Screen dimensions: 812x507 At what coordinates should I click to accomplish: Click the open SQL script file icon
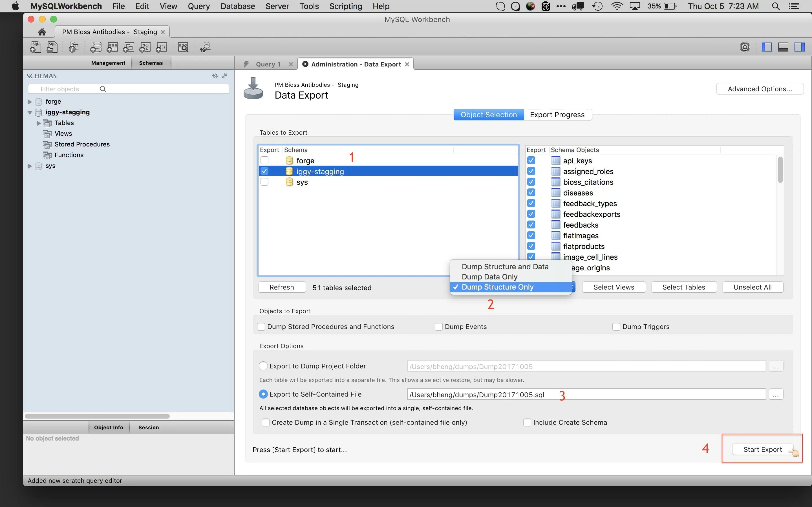pos(52,47)
